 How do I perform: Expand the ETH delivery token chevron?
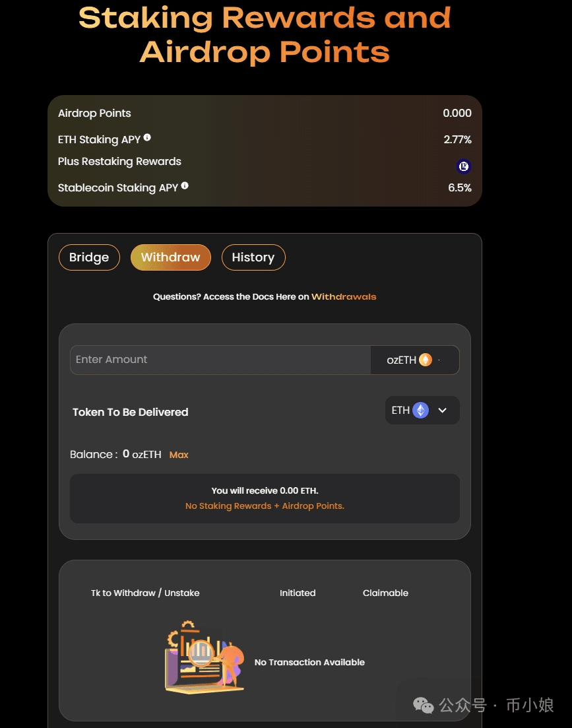pyautogui.click(x=443, y=411)
